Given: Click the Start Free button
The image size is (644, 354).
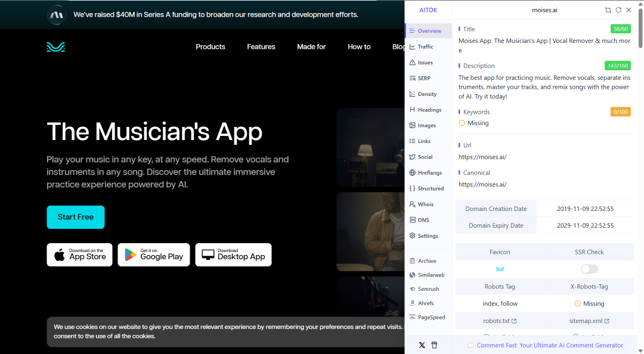Looking at the screenshot, I should [x=76, y=218].
